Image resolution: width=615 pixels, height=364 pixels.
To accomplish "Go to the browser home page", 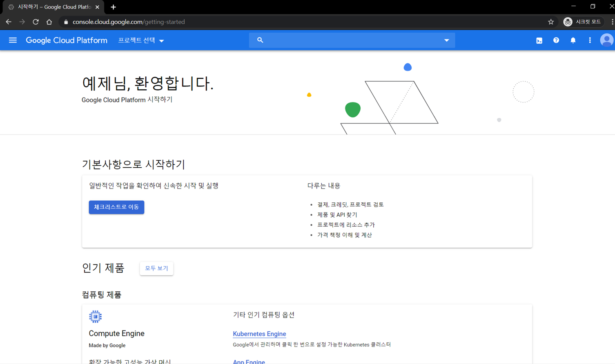I will pyautogui.click(x=49, y=22).
